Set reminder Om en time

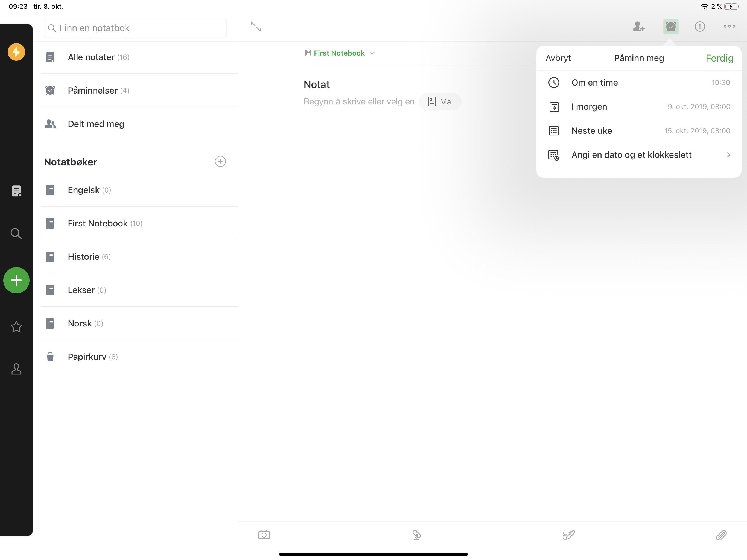tap(639, 82)
